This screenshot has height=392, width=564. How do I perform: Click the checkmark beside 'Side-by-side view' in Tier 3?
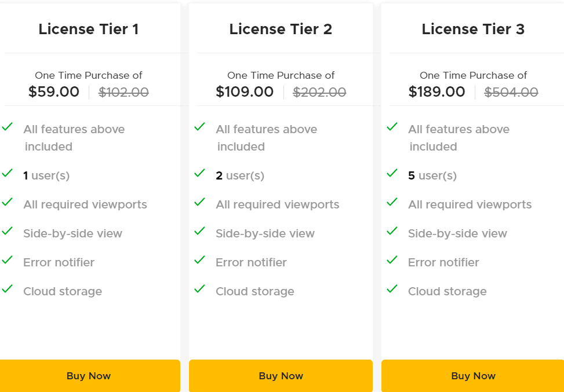coord(392,232)
